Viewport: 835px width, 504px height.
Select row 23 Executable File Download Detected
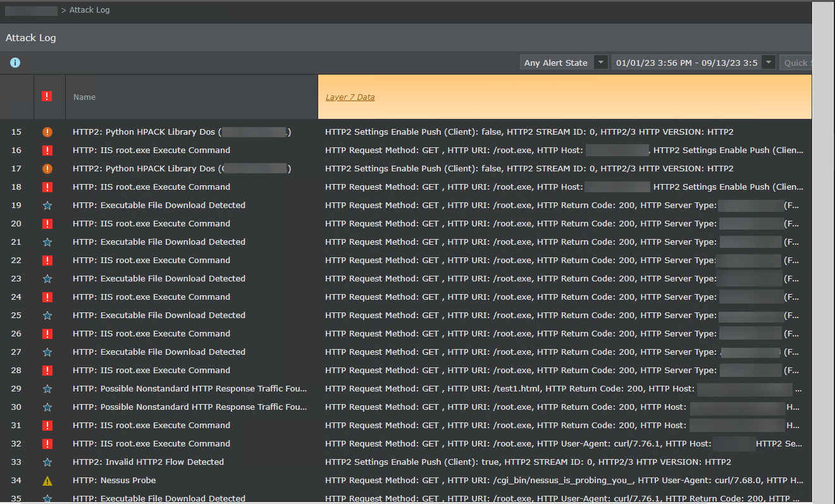pos(159,279)
